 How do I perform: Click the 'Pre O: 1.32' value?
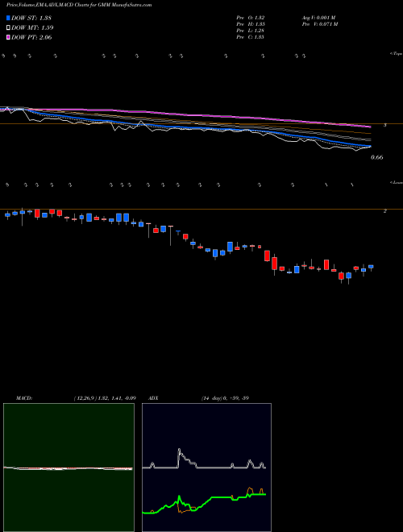(251, 18)
